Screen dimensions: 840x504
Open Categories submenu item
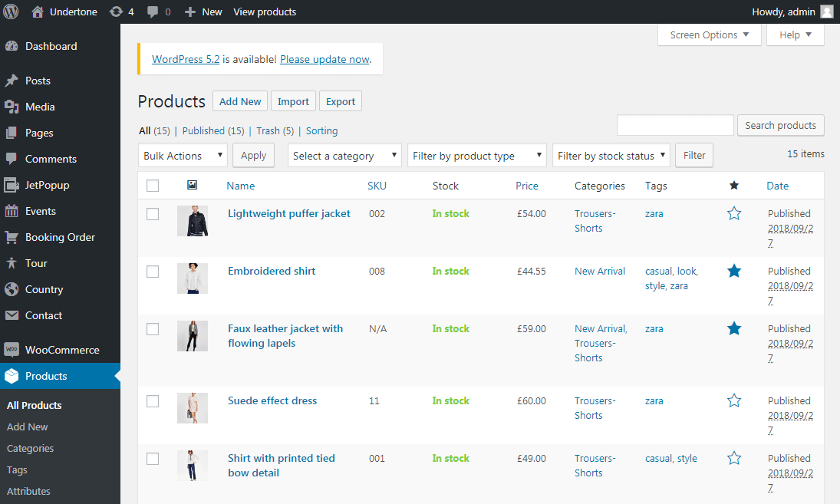(30, 448)
